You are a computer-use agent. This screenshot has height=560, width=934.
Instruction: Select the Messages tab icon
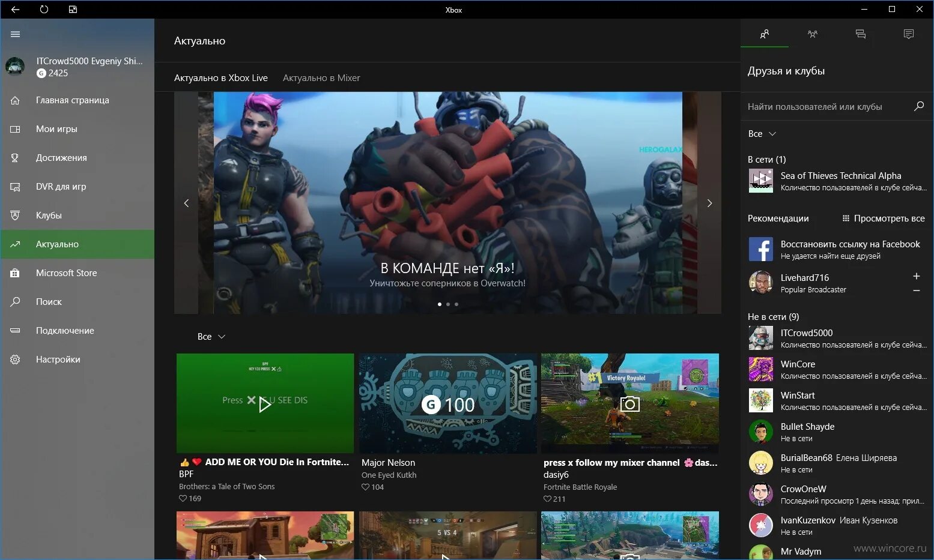(x=861, y=34)
